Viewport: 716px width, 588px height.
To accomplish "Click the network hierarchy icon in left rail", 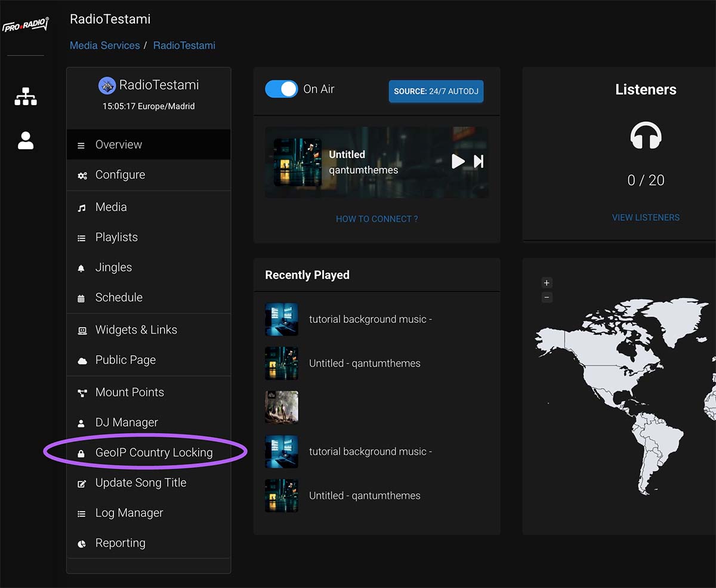I will [x=26, y=96].
